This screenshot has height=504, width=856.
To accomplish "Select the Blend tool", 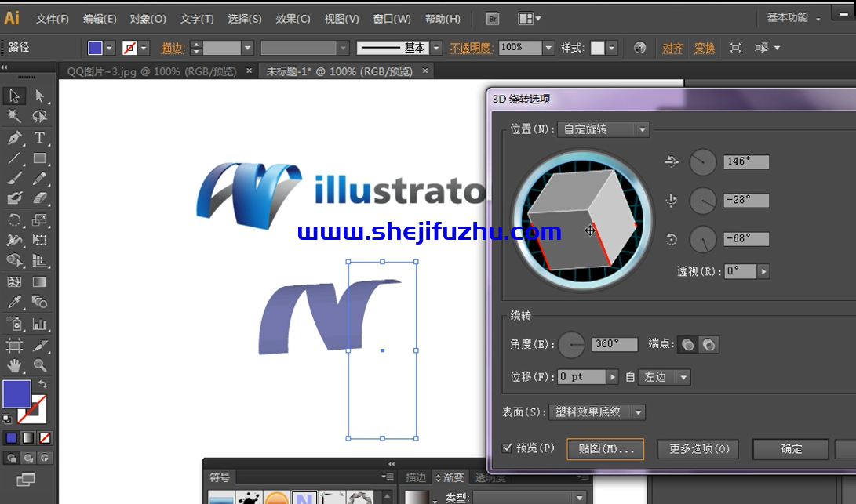I will pos(39,302).
